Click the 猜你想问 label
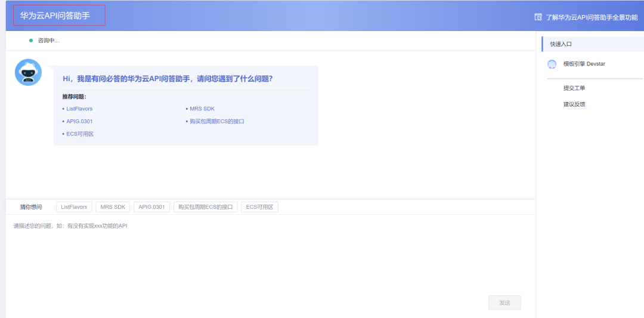Screen dimensions: 644x318 (x=31, y=207)
